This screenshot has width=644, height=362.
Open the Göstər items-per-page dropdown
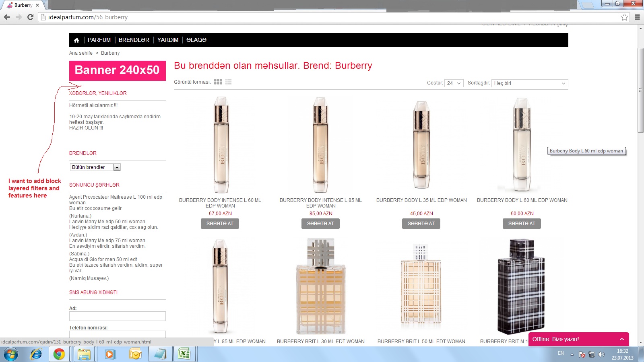pos(454,83)
